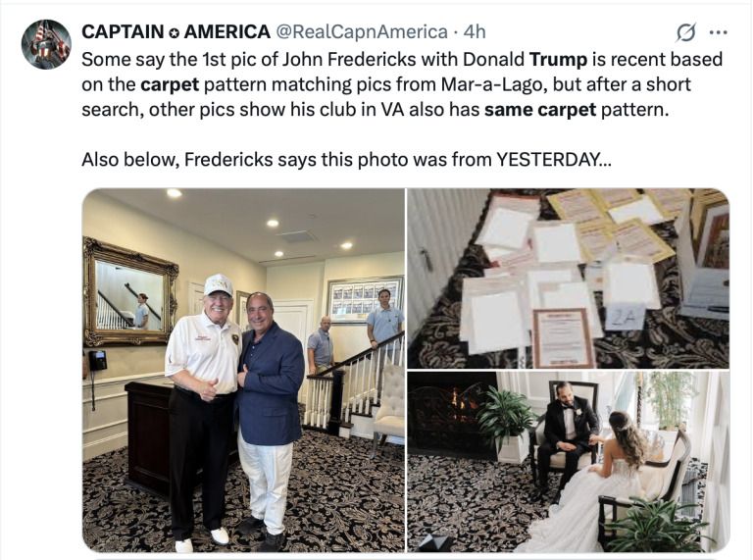The width and height of the screenshot is (753, 560).
Task: Click the 2A card in the papers photo
Action: click(x=626, y=317)
